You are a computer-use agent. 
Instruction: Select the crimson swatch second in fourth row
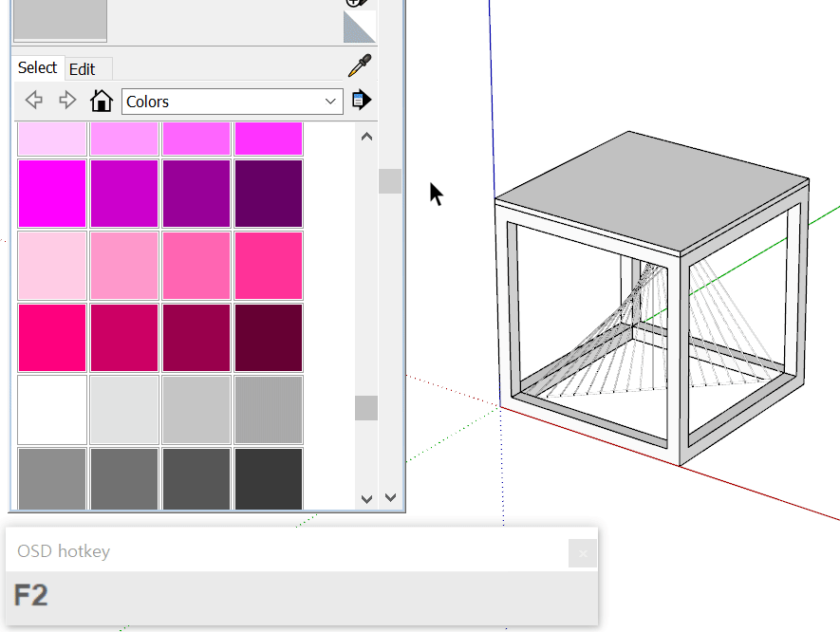124,338
